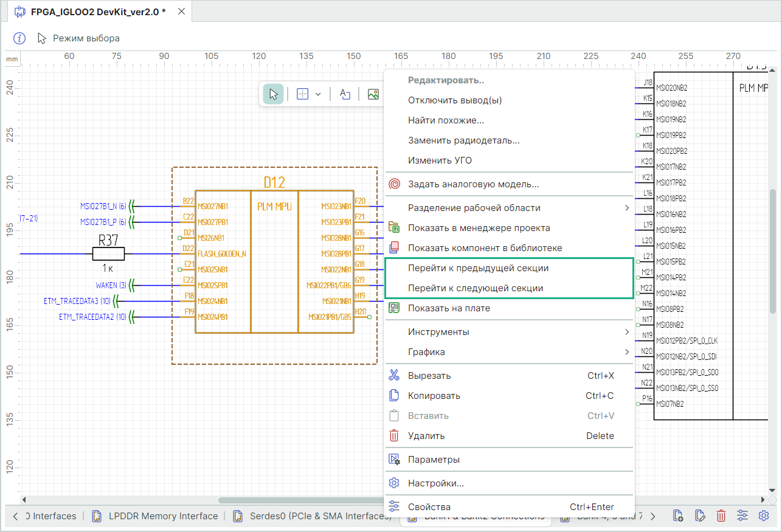The height and width of the screenshot is (532, 782).
Task: Click the insert image tool icon
Action: (x=373, y=94)
